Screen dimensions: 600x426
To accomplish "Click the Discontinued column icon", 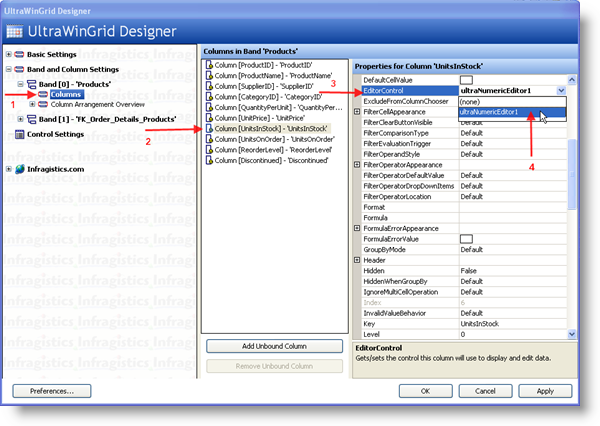I will click(209, 160).
